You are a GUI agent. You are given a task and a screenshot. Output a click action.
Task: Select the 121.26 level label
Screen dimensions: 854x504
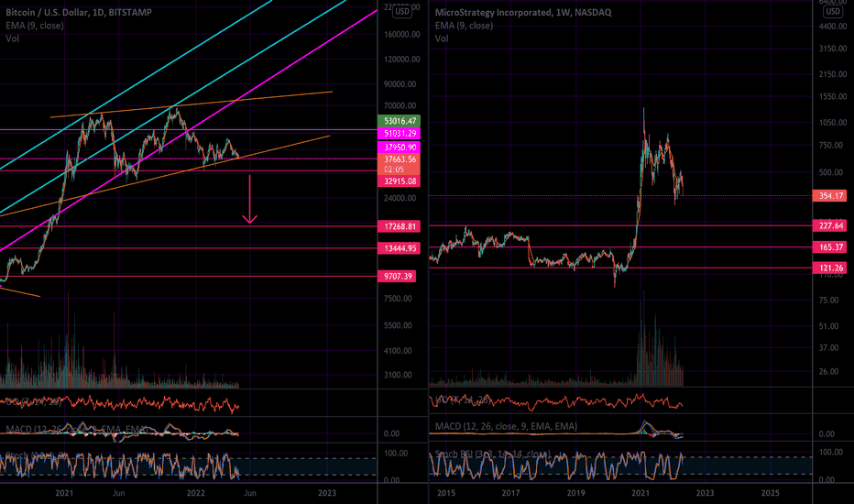(x=829, y=268)
